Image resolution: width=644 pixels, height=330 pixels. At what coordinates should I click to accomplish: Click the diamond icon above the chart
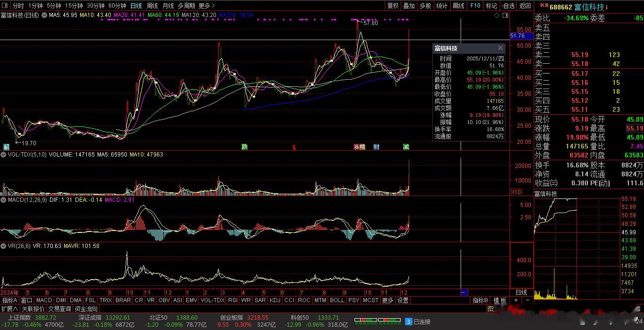tap(497, 16)
